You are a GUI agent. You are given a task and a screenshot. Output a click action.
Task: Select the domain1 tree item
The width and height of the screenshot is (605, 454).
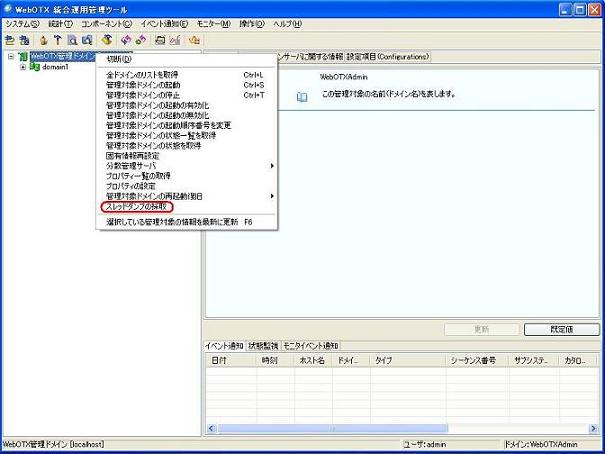tap(56, 67)
